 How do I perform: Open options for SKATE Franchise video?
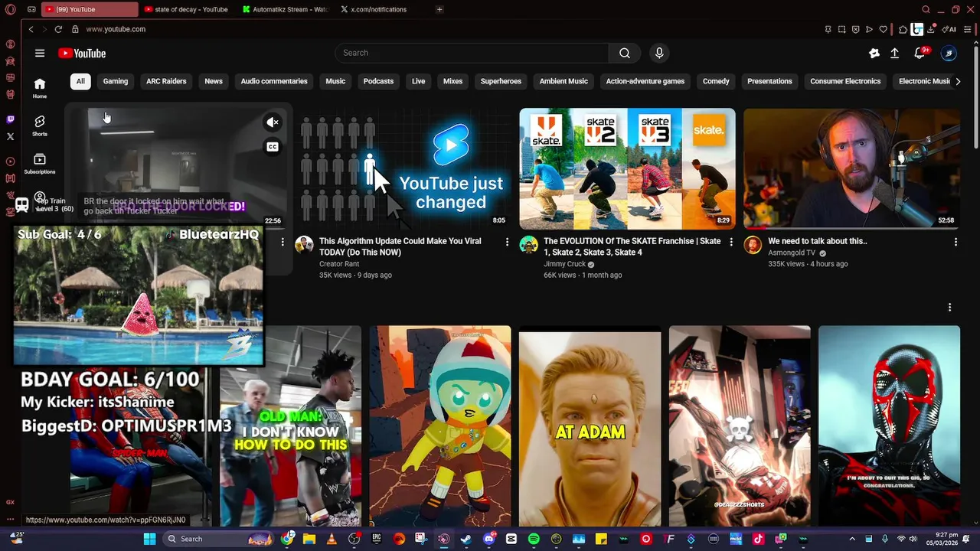tap(731, 242)
